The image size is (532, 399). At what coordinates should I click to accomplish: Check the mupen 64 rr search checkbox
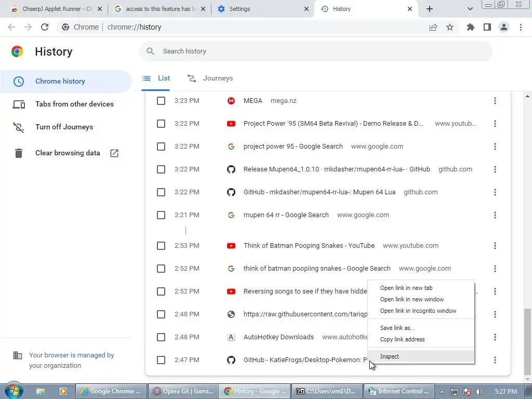(x=161, y=215)
